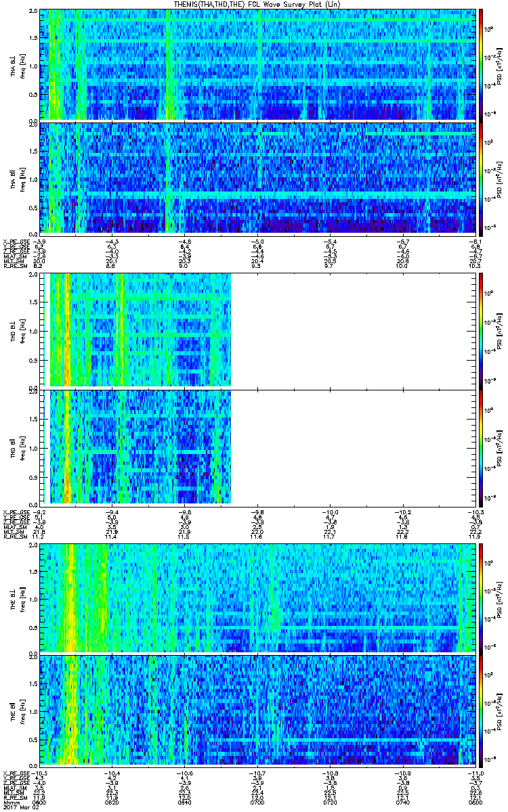
Task: Click the 'THE B∥ freq [Hz]' axis label
Action: click(18, 711)
